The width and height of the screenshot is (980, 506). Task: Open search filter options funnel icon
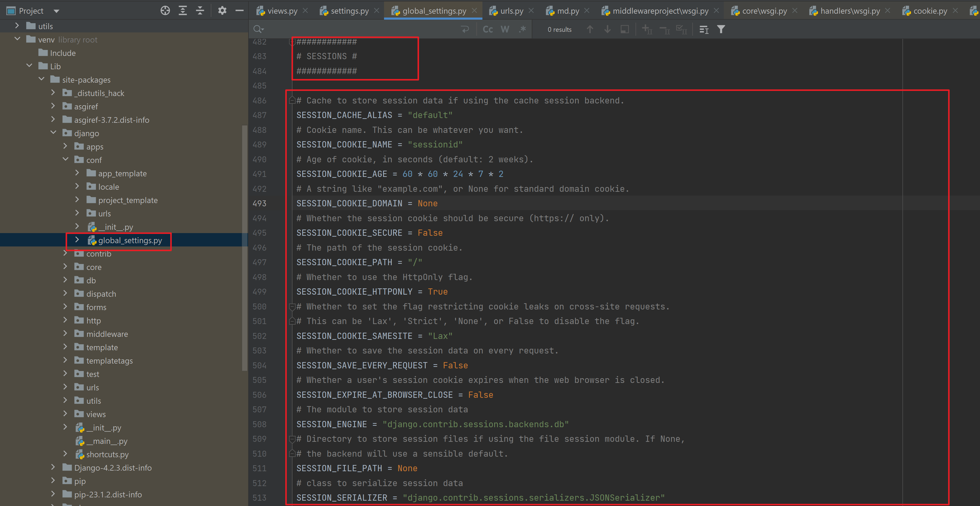click(x=721, y=29)
